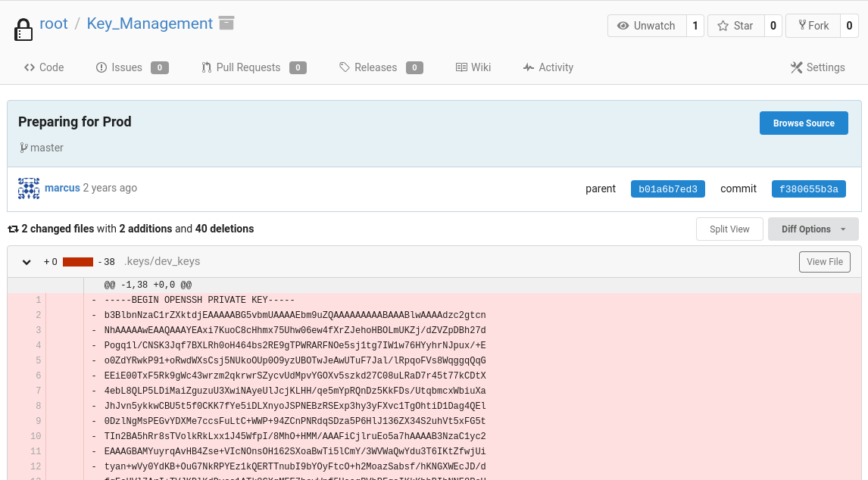The width and height of the screenshot is (868, 480).
Task: Open parent commit b01a6b7ed3
Action: click(x=667, y=189)
